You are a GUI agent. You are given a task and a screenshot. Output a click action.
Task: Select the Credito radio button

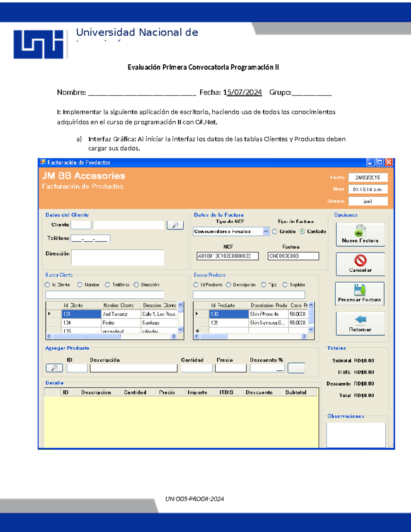[x=275, y=232]
